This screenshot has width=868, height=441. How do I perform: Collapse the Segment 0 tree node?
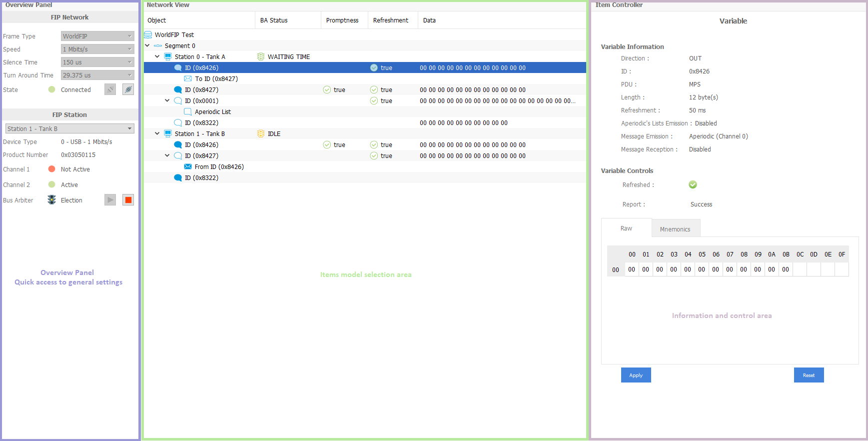point(147,45)
